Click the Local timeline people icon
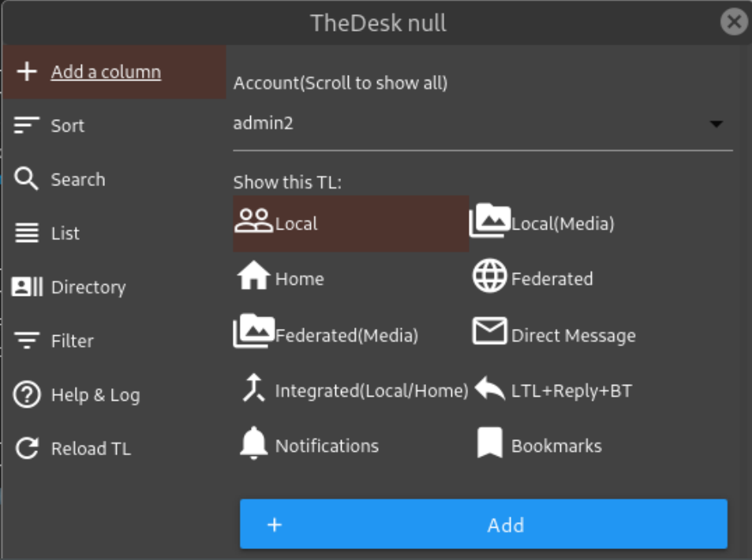Image resolution: width=752 pixels, height=560 pixels. point(253,221)
